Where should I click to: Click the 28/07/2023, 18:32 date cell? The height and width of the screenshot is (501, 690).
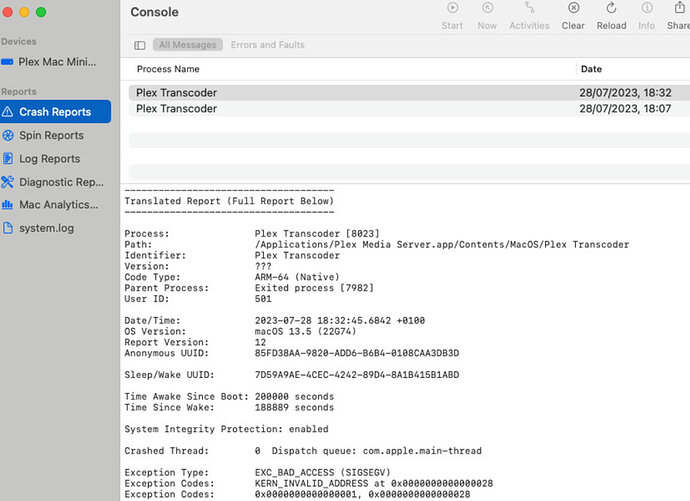coord(625,93)
